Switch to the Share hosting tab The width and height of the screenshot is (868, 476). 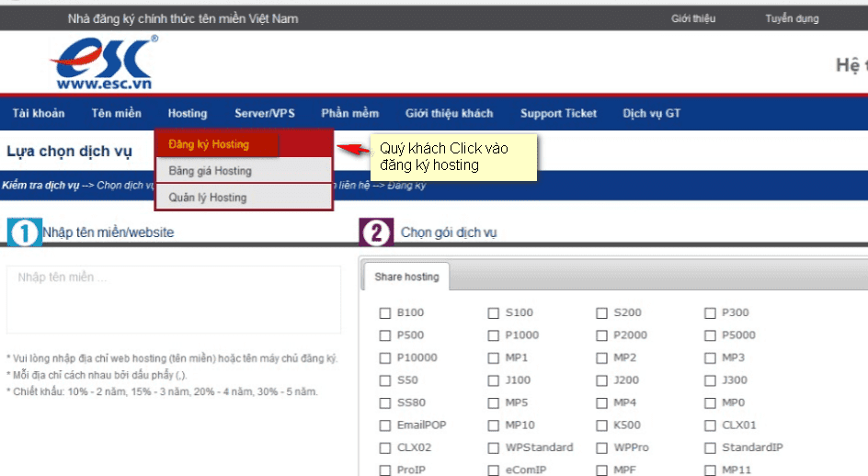point(406,277)
